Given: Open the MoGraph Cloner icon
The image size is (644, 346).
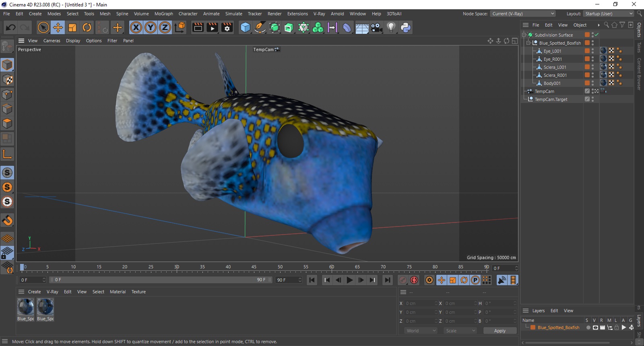Looking at the screenshot, I should [318, 27].
